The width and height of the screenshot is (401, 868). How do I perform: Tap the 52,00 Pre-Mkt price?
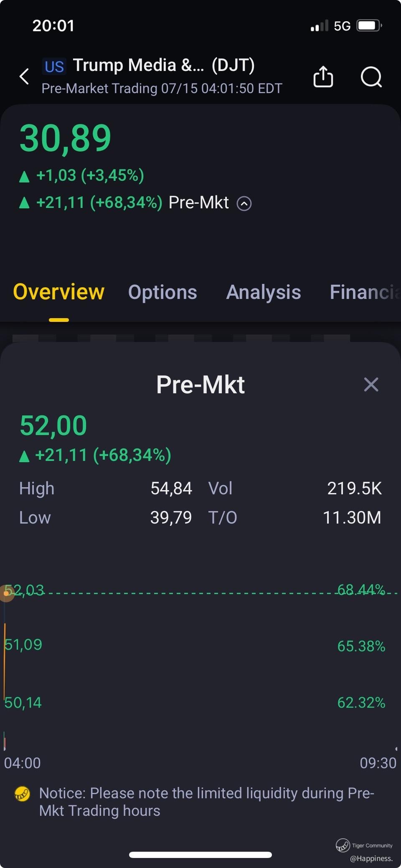(x=53, y=426)
